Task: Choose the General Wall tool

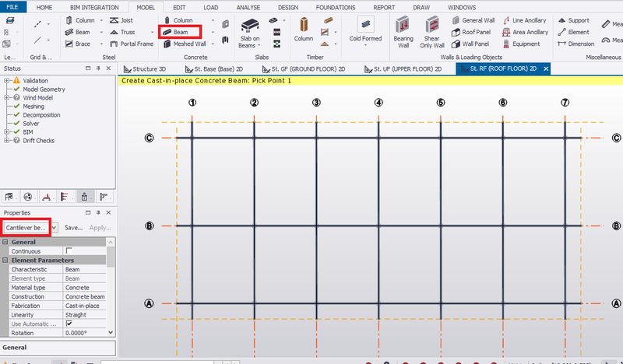Action: pos(473,20)
